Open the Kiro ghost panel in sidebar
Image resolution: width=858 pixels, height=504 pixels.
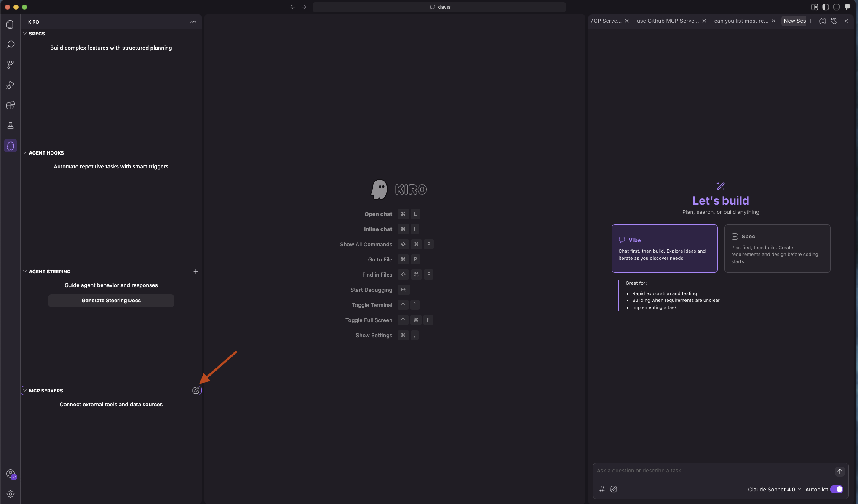click(11, 146)
